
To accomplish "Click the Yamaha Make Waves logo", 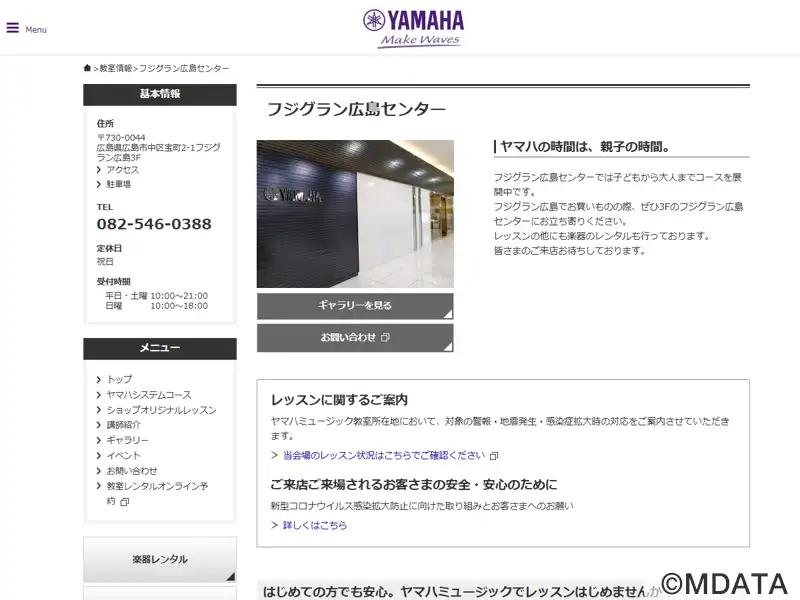I will point(413,29).
